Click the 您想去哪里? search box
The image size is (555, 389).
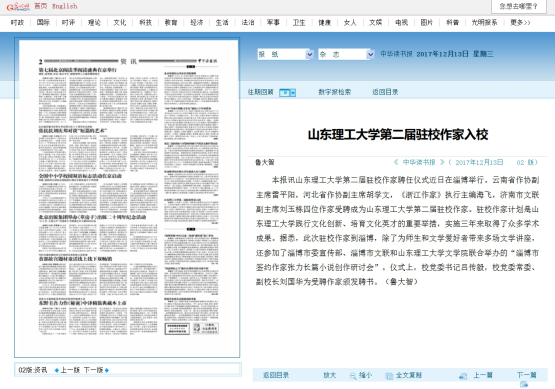(x=519, y=6)
